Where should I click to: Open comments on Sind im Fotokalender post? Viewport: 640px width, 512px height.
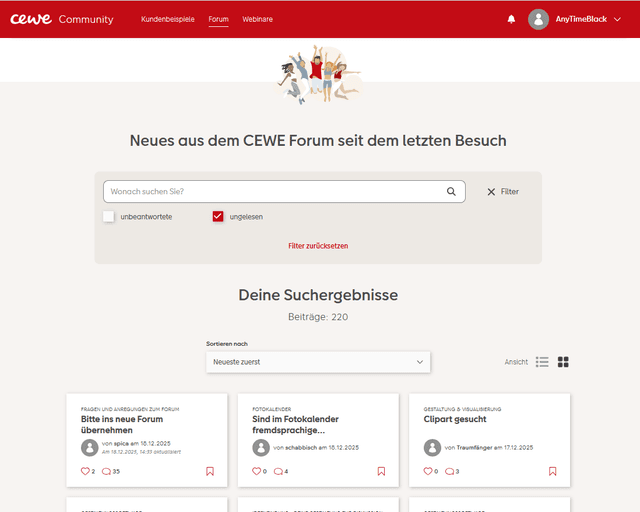(278, 472)
